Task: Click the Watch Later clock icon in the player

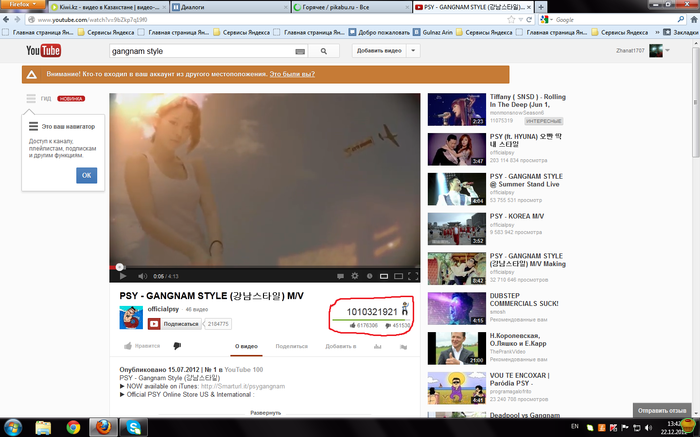Action: (x=370, y=276)
